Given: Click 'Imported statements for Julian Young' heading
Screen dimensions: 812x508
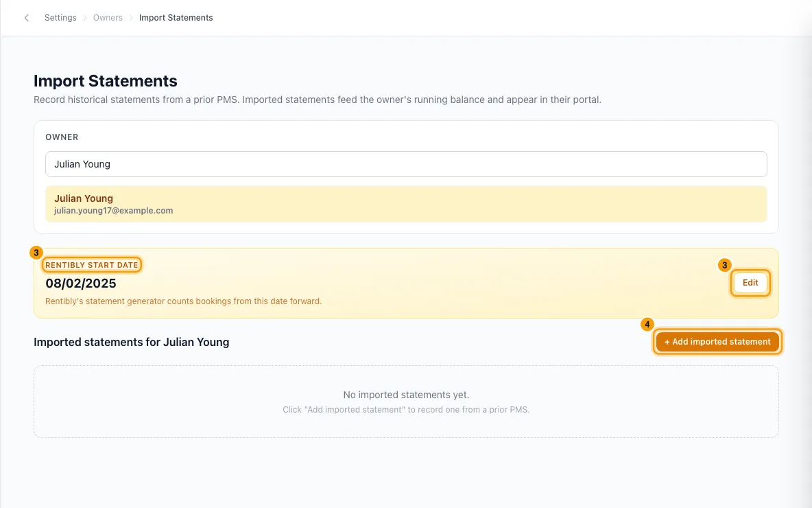Looking at the screenshot, I should coord(132,342).
